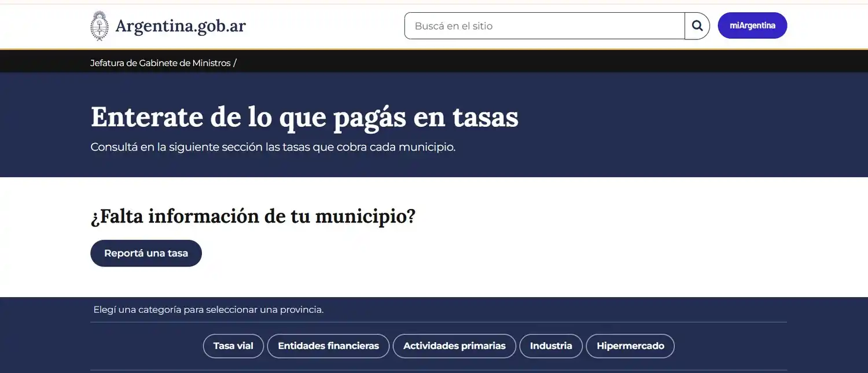Click the site title Argentina.gob.ar
This screenshot has width=868, height=373.
coord(181,25)
